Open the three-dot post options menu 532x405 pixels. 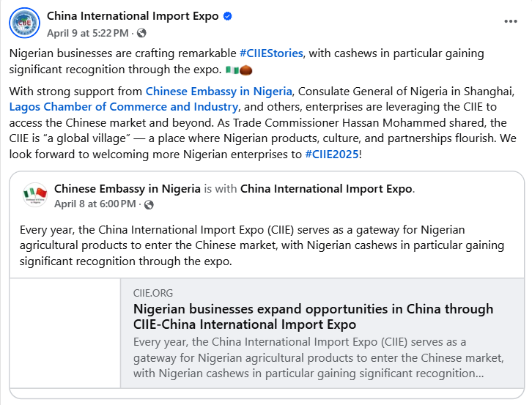(510, 21)
